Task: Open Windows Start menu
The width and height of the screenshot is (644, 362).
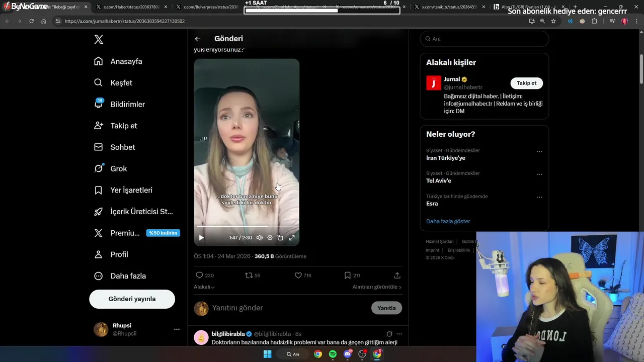Action: [268, 354]
